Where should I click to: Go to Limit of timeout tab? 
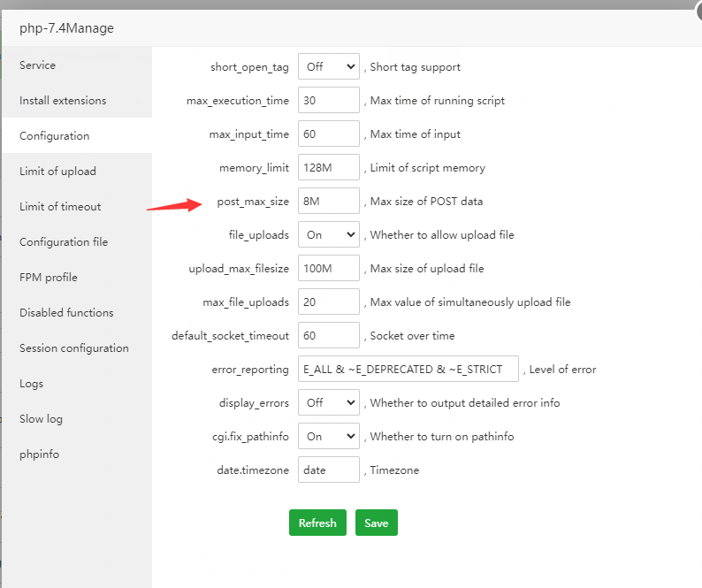60,206
